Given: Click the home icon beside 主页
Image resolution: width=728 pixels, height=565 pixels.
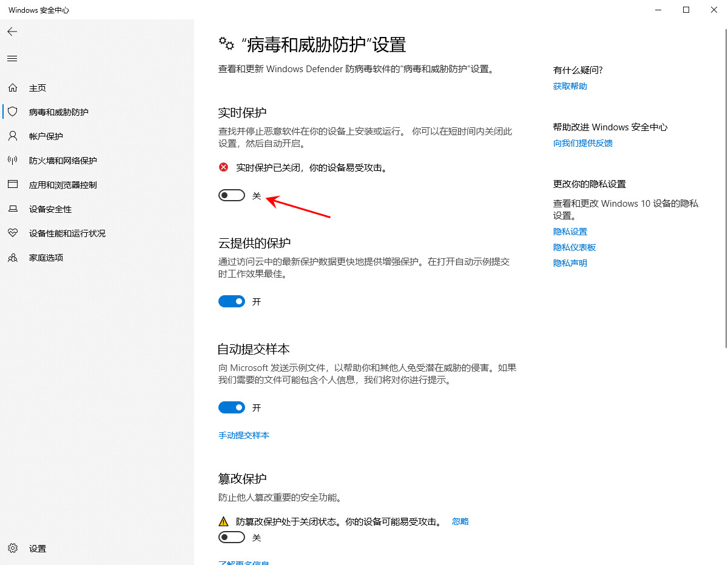Looking at the screenshot, I should coord(12,88).
